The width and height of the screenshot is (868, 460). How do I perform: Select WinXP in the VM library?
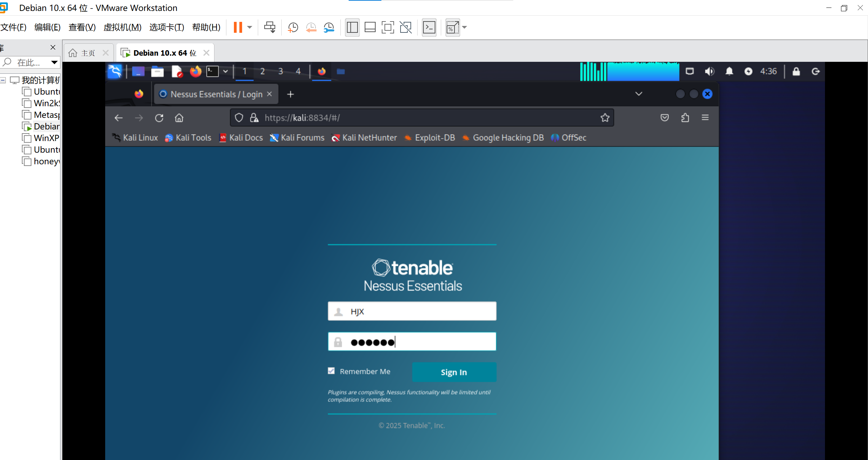(46, 138)
